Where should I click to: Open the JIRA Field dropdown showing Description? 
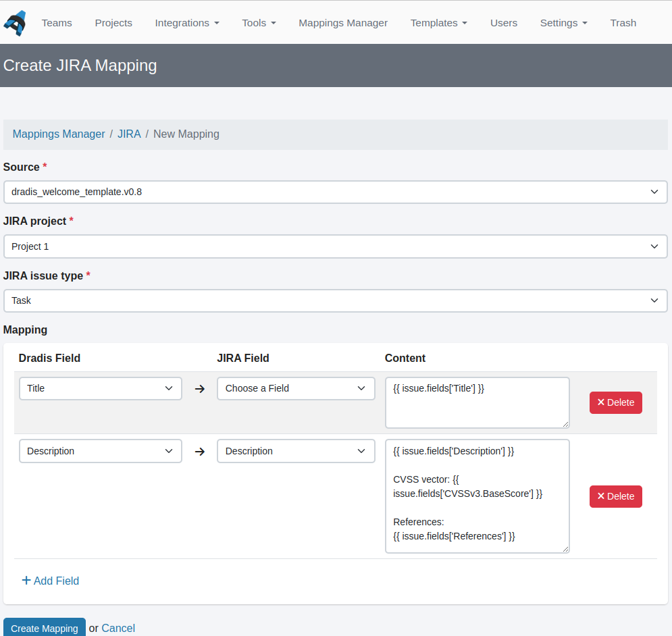(x=296, y=451)
